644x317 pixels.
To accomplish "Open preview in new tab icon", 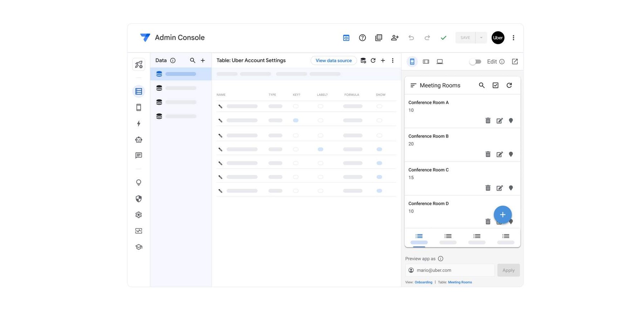I will tap(515, 61).
